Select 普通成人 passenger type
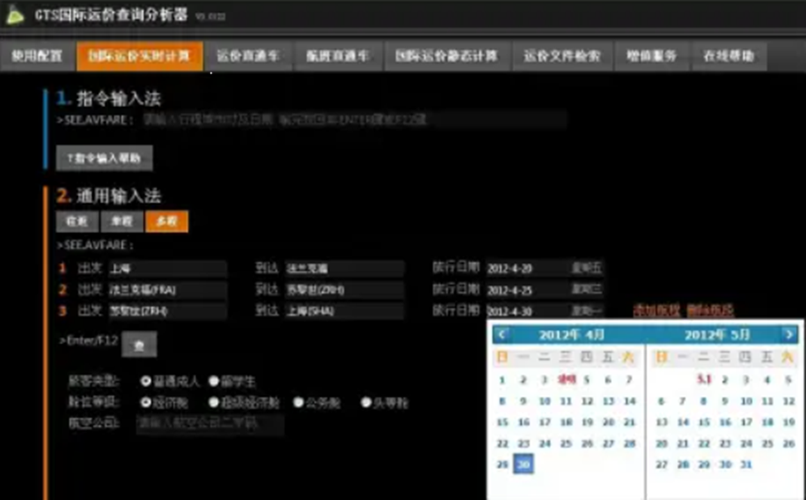This screenshot has height=500, width=806. tap(146, 381)
